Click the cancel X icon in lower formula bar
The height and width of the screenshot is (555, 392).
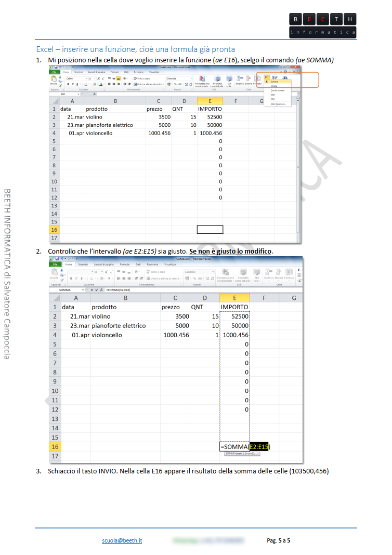pyautogui.click(x=92, y=290)
